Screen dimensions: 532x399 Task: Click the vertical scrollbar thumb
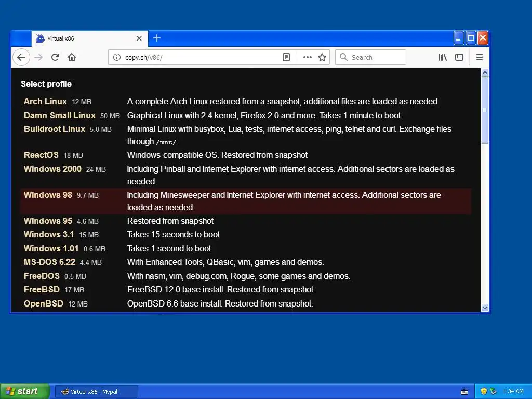(x=485, y=110)
